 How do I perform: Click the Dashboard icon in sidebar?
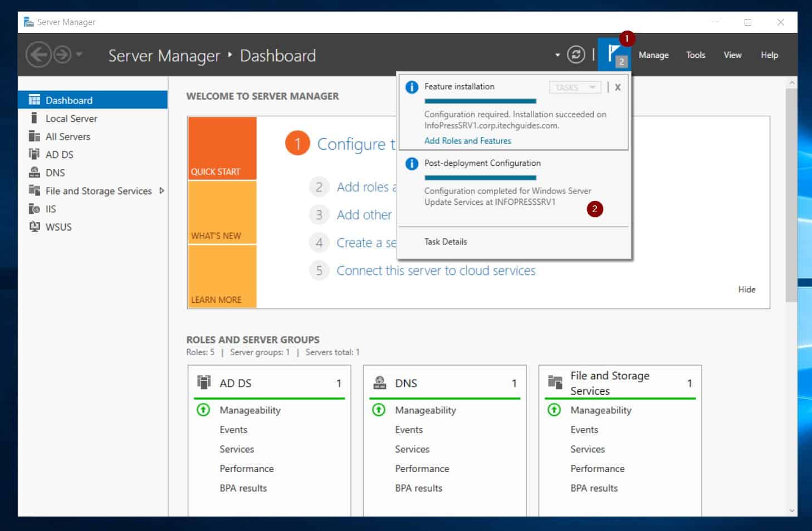35,100
